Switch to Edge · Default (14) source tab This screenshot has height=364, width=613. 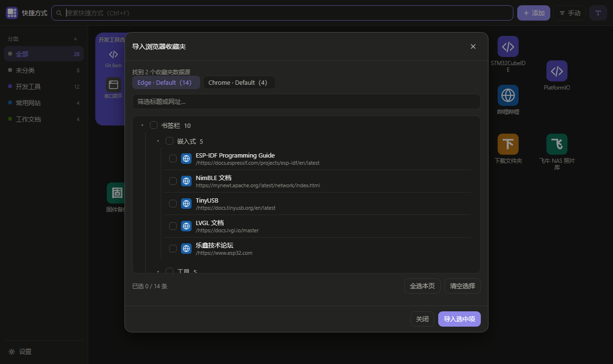[166, 82]
